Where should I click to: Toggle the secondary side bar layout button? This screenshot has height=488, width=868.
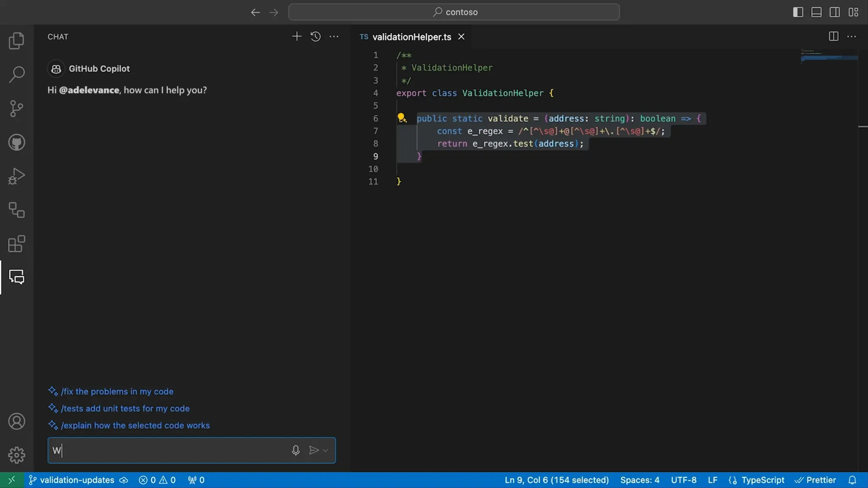pos(835,12)
